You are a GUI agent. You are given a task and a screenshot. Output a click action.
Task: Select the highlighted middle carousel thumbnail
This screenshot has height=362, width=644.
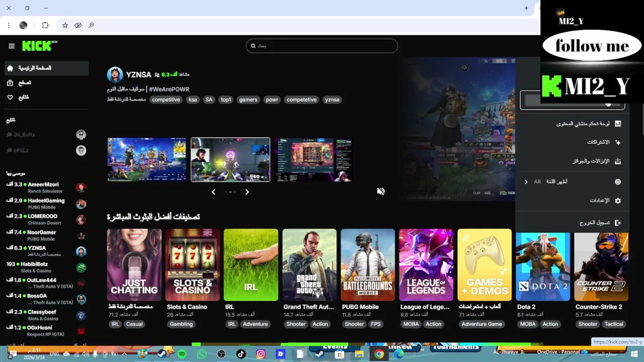click(x=230, y=159)
